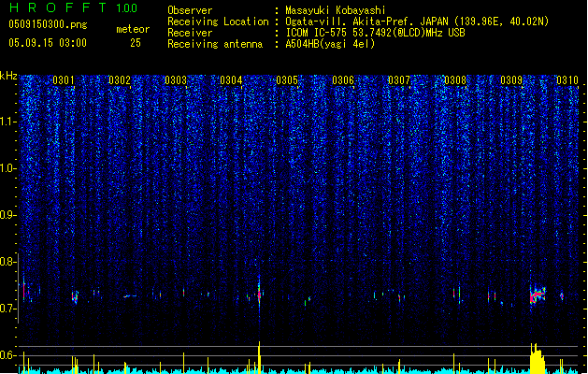
Task: Click the Observer label
Action: [190, 10]
